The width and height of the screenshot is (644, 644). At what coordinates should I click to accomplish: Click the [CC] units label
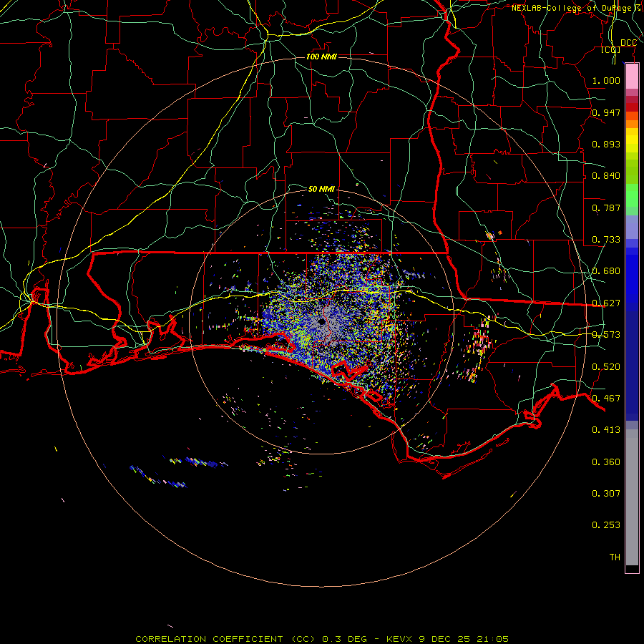611,49
